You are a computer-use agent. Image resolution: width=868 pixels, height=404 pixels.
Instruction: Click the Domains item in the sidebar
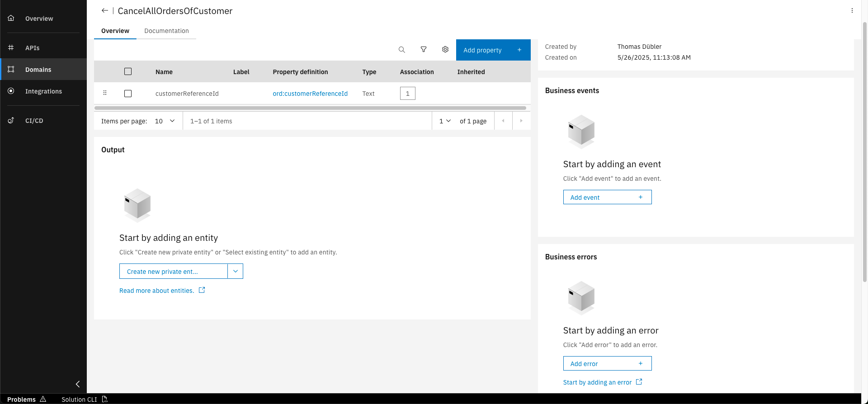pos(43,69)
